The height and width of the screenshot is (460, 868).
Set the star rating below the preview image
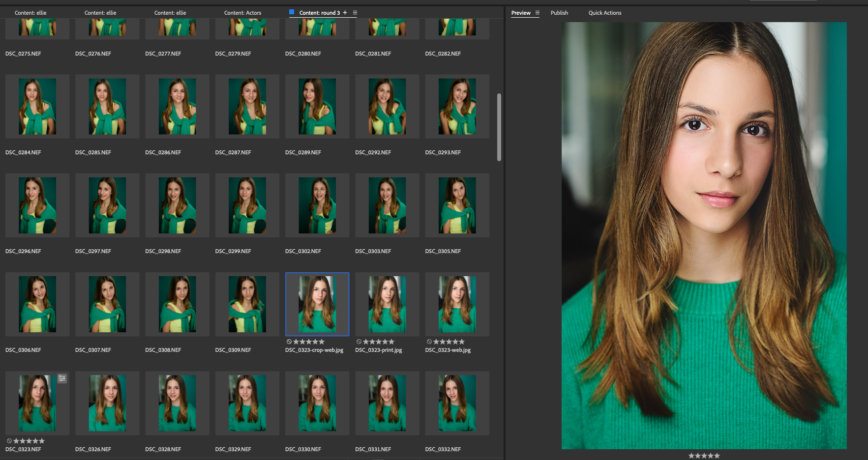coord(704,455)
